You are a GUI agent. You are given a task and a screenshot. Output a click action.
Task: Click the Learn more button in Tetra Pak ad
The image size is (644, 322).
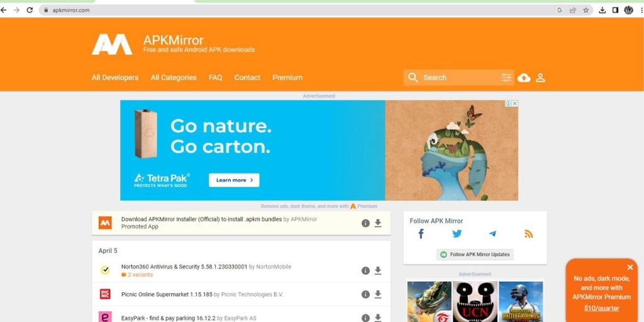click(x=234, y=180)
